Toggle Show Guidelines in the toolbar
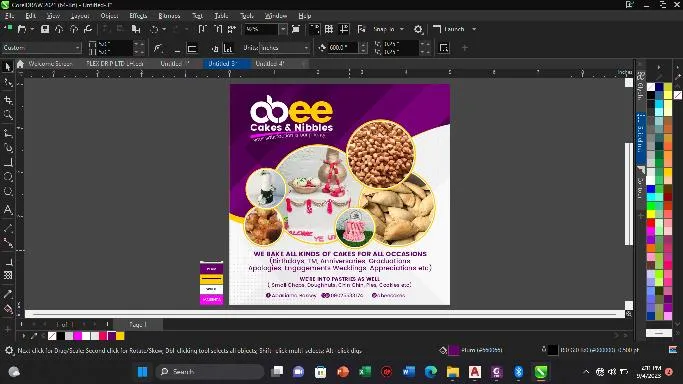The height and width of the screenshot is (384, 683). click(x=344, y=29)
